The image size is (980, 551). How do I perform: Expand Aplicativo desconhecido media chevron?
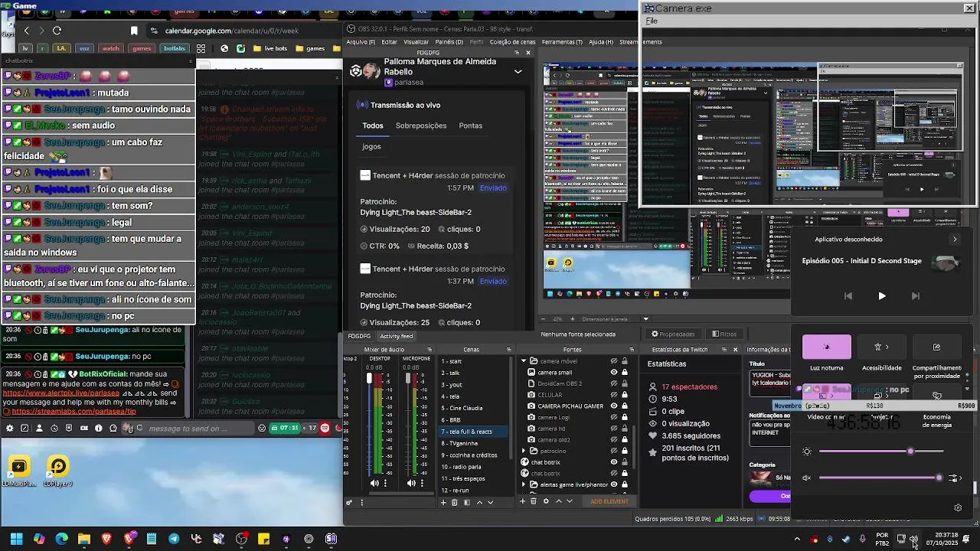click(955, 239)
